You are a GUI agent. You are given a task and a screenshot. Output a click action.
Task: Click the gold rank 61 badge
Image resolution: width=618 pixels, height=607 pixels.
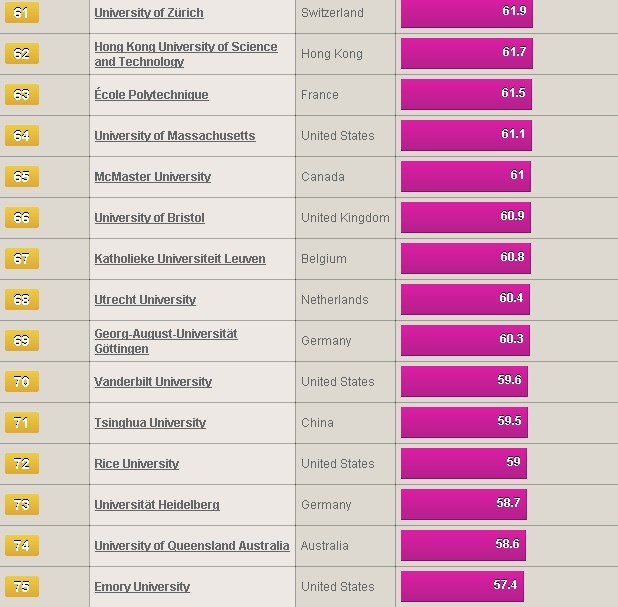pos(22,13)
